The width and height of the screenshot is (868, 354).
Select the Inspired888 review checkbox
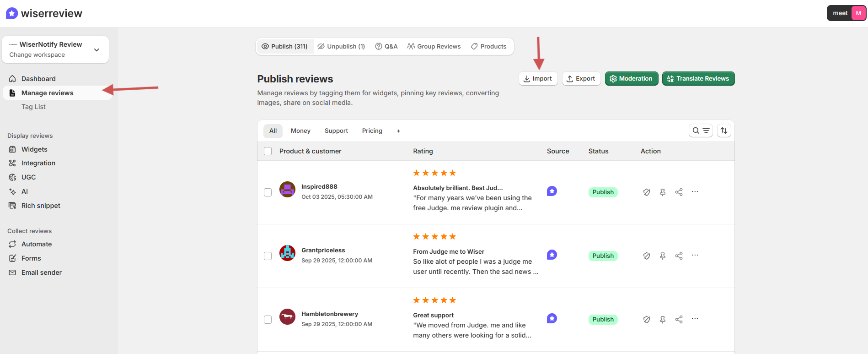point(268,192)
